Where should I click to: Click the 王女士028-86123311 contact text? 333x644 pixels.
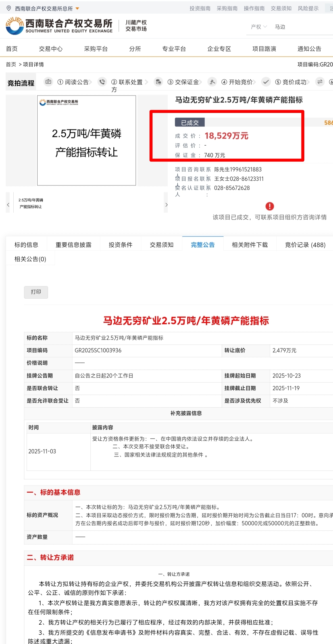pyautogui.click(x=239, y=179)
